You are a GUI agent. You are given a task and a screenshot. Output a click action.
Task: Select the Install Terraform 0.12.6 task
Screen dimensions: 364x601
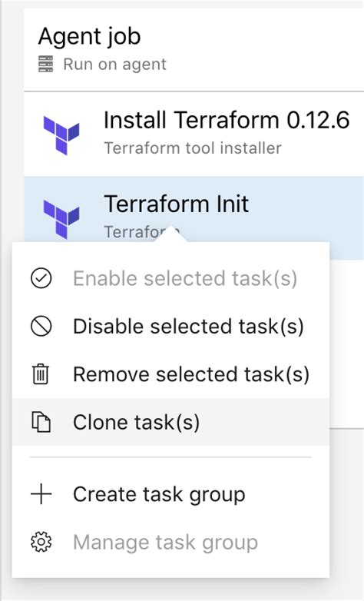tap(194, 134)
